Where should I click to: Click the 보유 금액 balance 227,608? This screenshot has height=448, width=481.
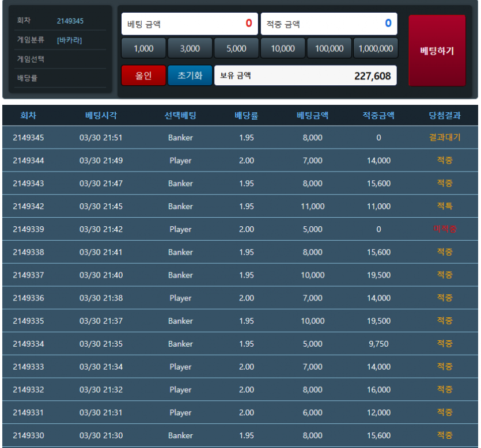(x=305, y=75)
